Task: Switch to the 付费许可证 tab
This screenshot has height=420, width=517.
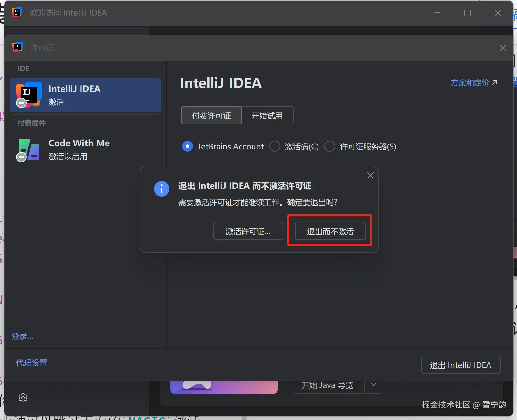Action: [x=211, y=115]
